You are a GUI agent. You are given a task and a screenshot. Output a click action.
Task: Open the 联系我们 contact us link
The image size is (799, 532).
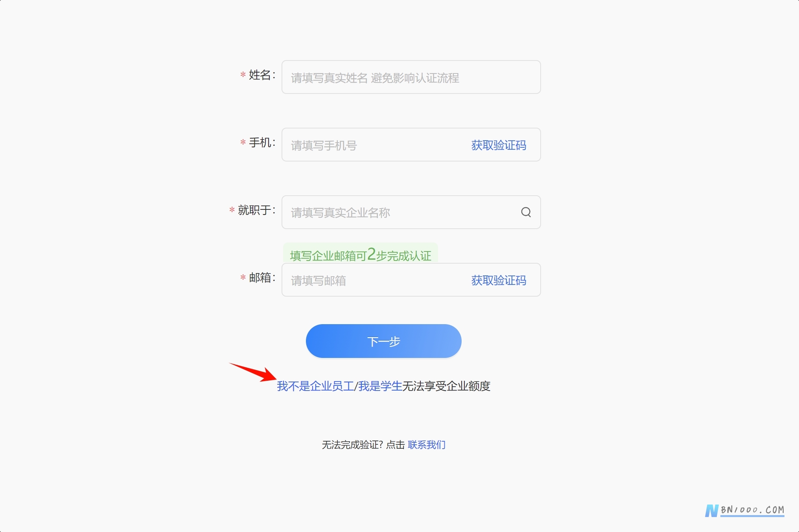coord(427,444)
